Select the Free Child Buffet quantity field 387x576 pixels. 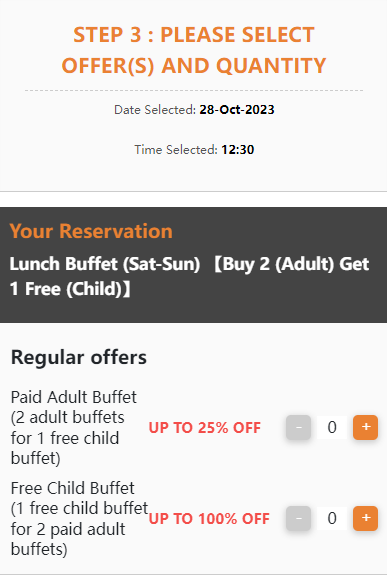[x=332, y=518]
